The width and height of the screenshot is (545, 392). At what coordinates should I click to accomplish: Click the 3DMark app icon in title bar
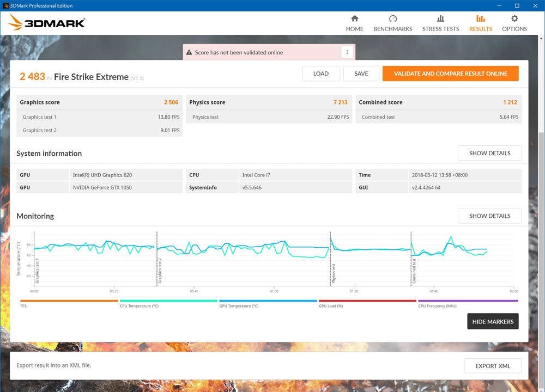click(5, 5)
